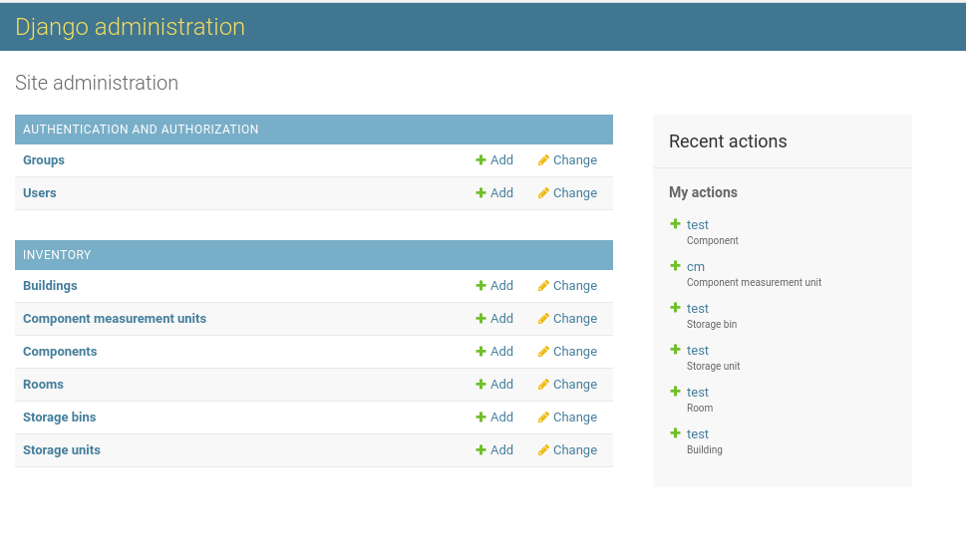Click the My actions subheading
966x560 pixels.
[x=703, y=193]
